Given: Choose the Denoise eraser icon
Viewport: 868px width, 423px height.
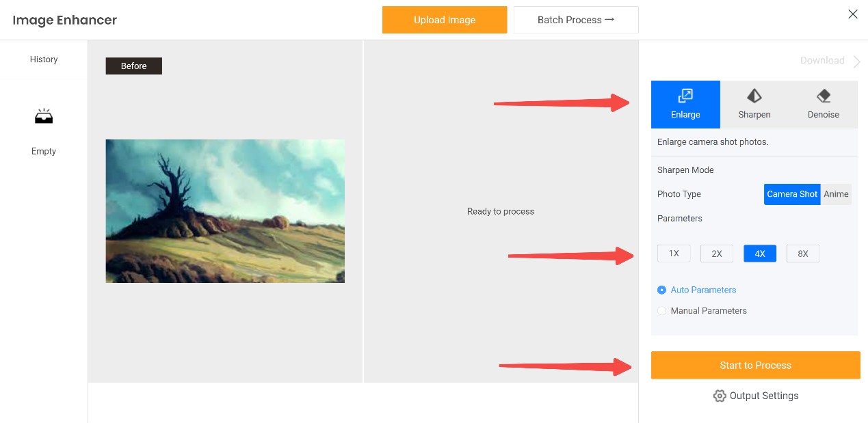Looking at the screenshot, I should coord(824,96).
